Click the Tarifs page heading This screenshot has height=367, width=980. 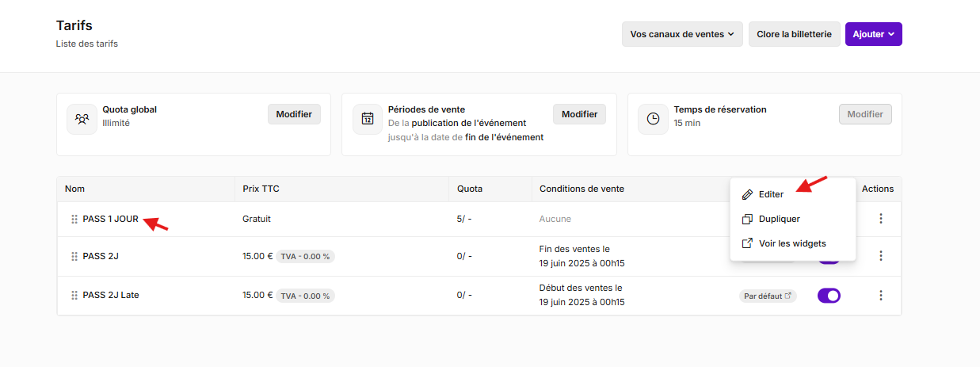point(74,25)
